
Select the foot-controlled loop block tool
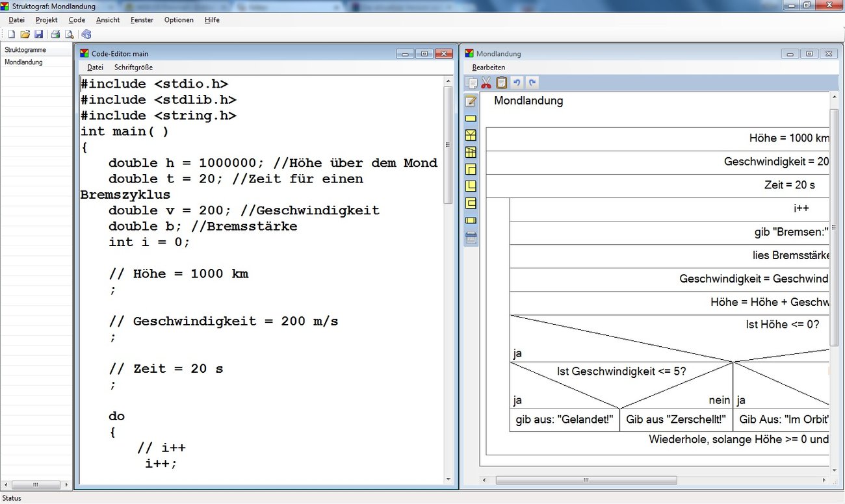tap(471, 186)
